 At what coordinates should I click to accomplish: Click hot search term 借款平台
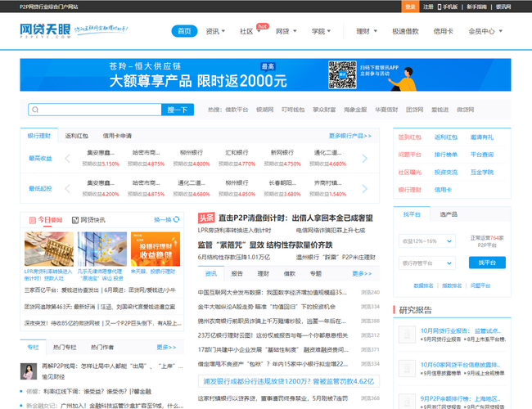click(237, 110)
